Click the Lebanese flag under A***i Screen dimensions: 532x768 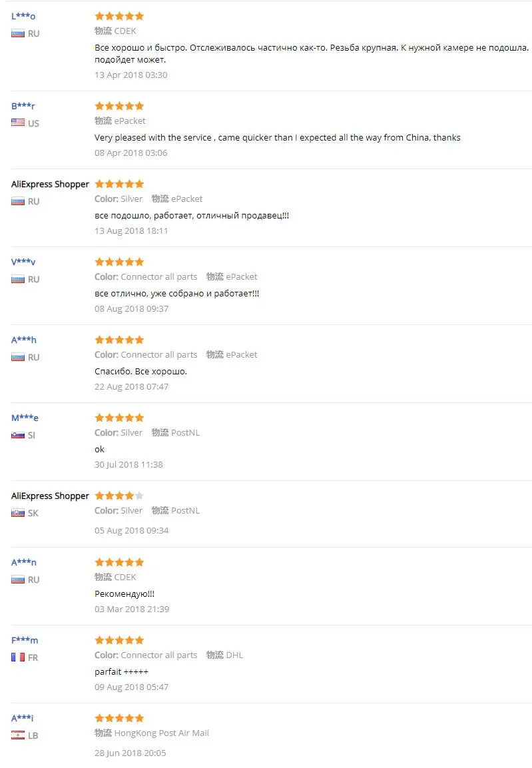click(18, 735)
